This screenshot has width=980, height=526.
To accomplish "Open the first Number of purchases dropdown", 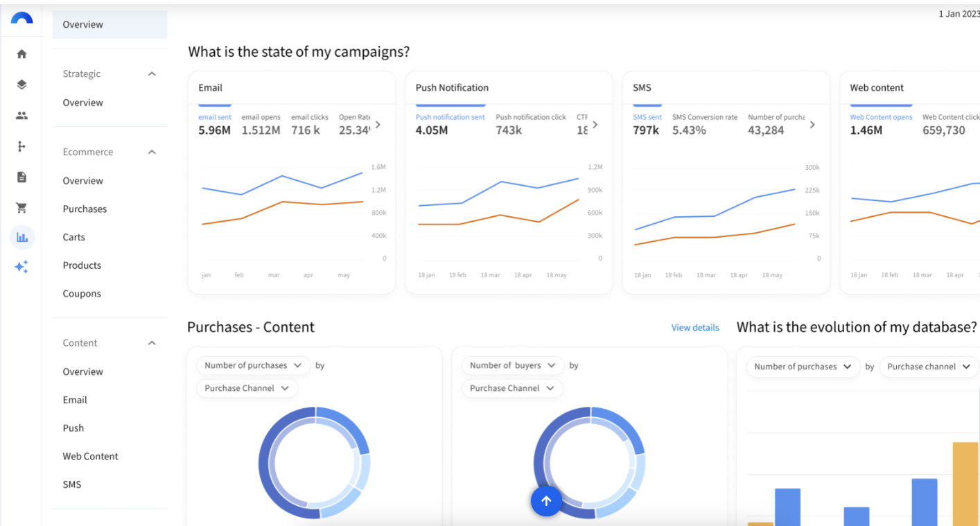I will pyautogui.click(x=253, y=365).
